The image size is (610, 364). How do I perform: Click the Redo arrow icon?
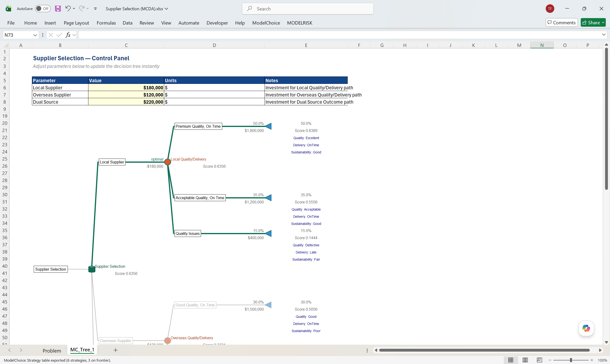(x=82, y=8)
